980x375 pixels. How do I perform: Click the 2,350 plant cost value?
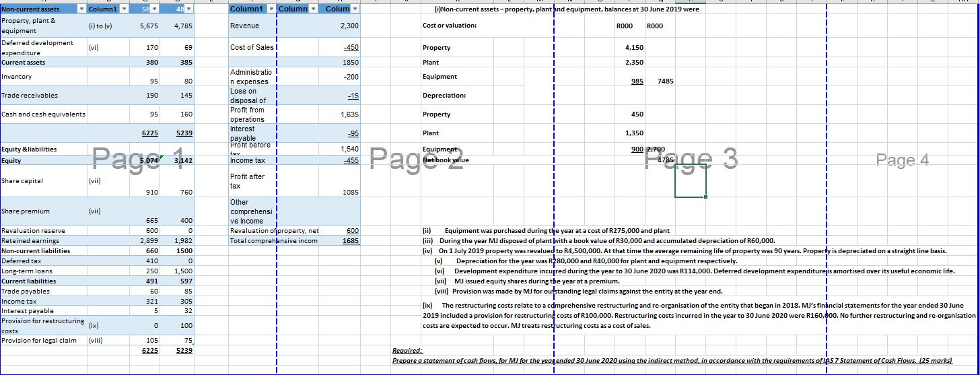[635, 62]
